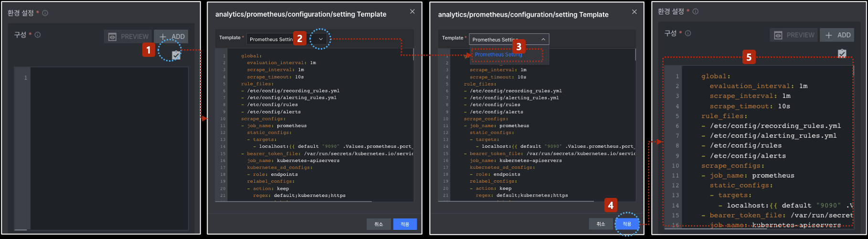
Task: Click 'global:' line in collapsed-dropdown dialog code
Action: pos(251,56)
